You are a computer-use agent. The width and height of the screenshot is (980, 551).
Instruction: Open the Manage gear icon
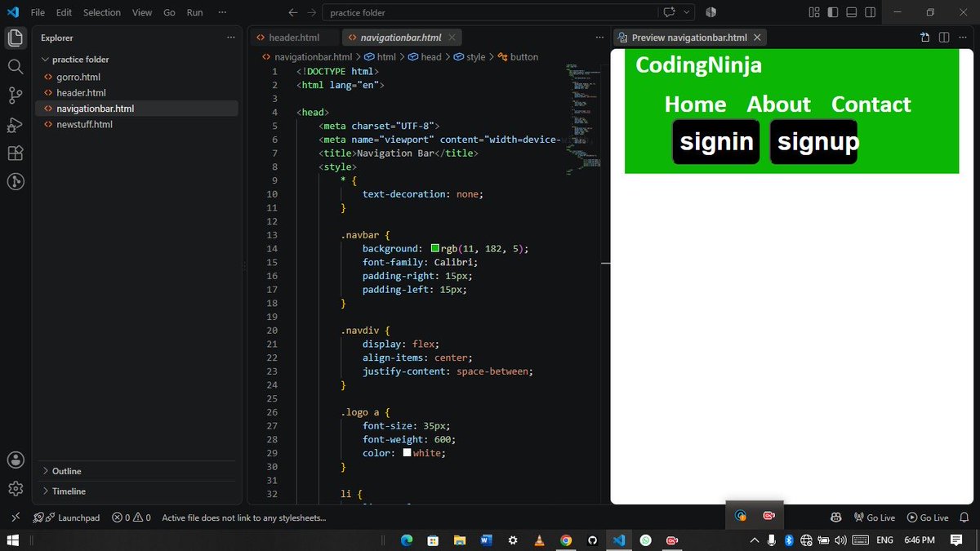15,488
